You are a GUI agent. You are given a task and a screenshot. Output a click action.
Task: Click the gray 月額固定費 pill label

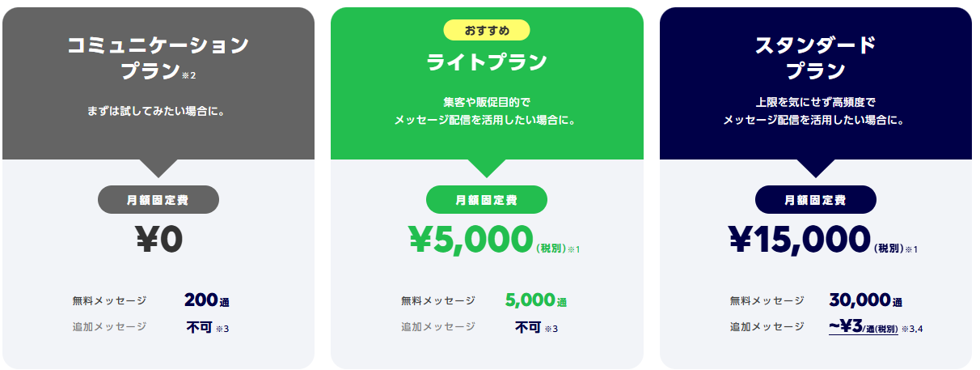point(158,200)
